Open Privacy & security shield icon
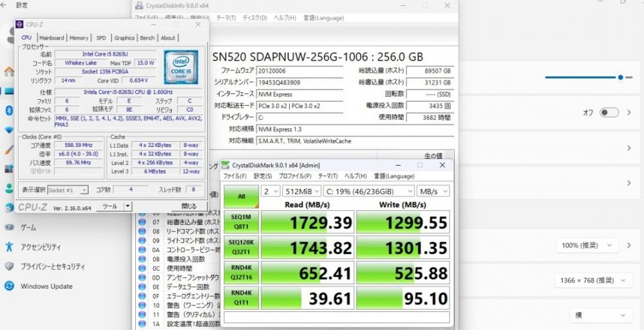The width and height of the screenshot is (644, 330). (9, 266)
